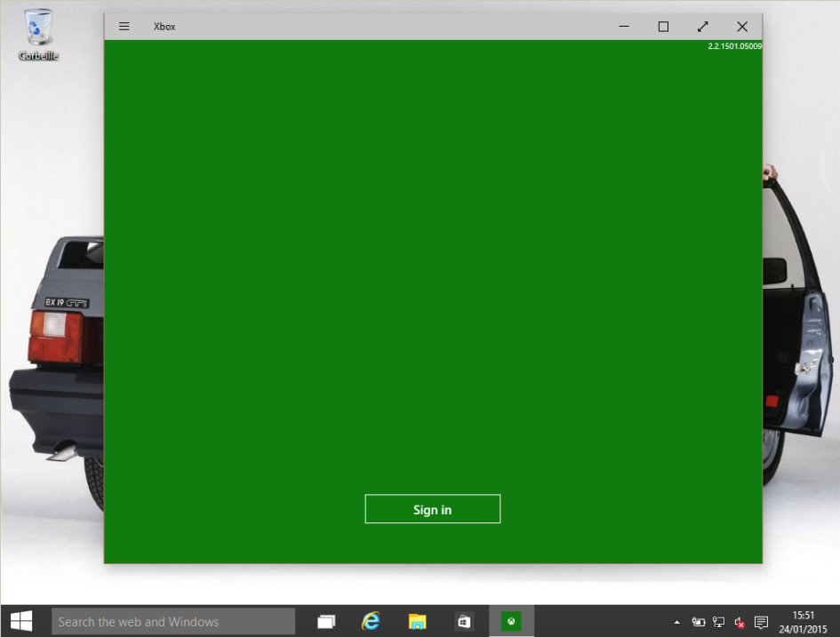Unmute the system volume
The width and height of the screenshot is (840, 637).
click(738, 622)
